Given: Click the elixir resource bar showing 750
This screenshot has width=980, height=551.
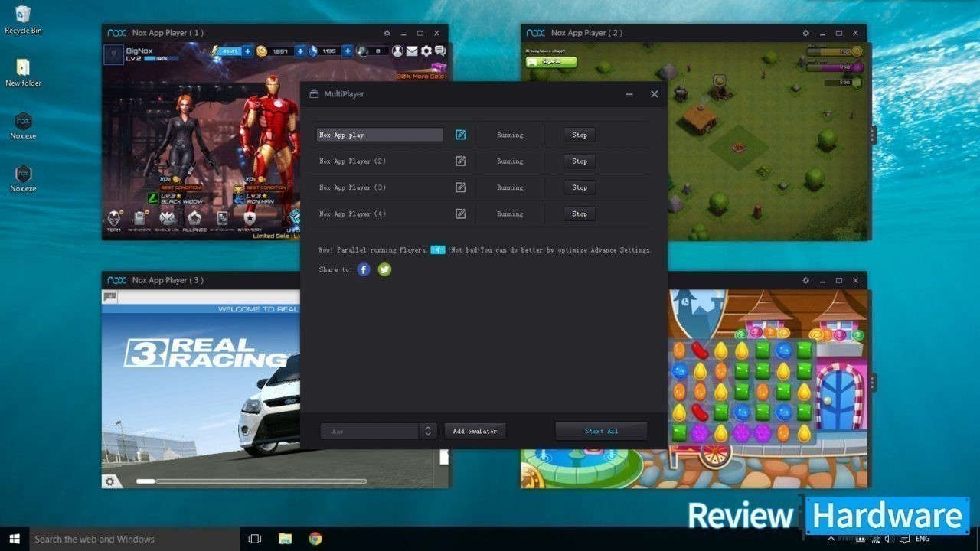Looking at the screenshot, I should pyautogui.click(x=835, y=67).
